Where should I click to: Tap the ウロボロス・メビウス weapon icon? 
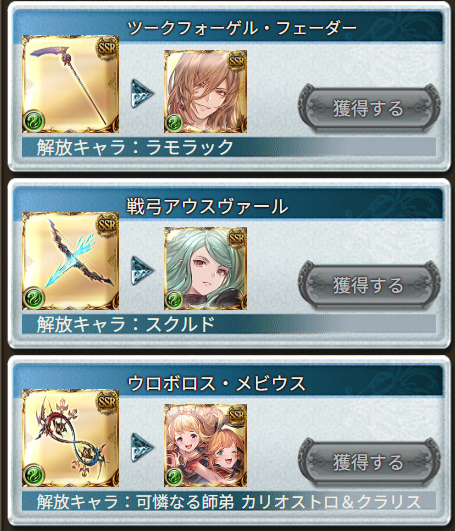click(x=70, y=438)
